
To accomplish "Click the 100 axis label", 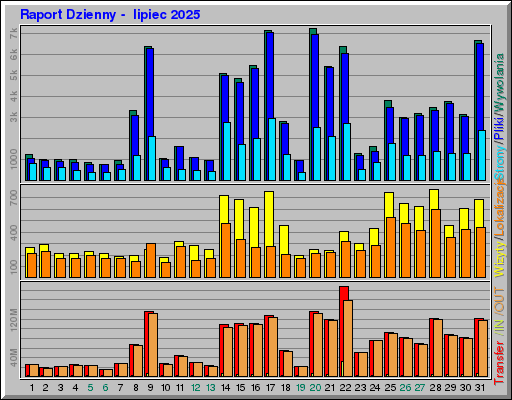I will tap(14, 267).
